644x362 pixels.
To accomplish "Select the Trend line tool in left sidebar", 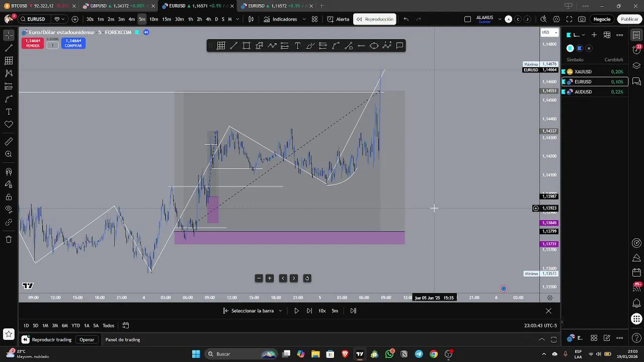I will pyautogui.click(x=9, y=48).
